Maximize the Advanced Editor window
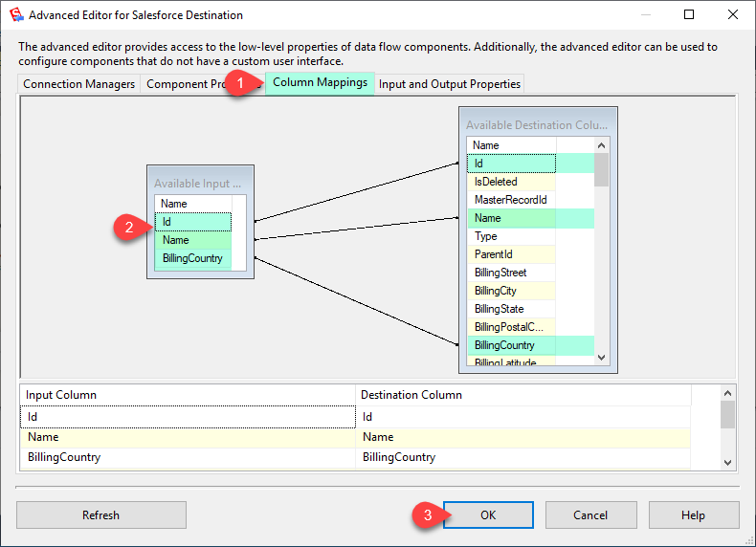The height and width of the screenshot is (547, 756). click(x=689, y=14)
